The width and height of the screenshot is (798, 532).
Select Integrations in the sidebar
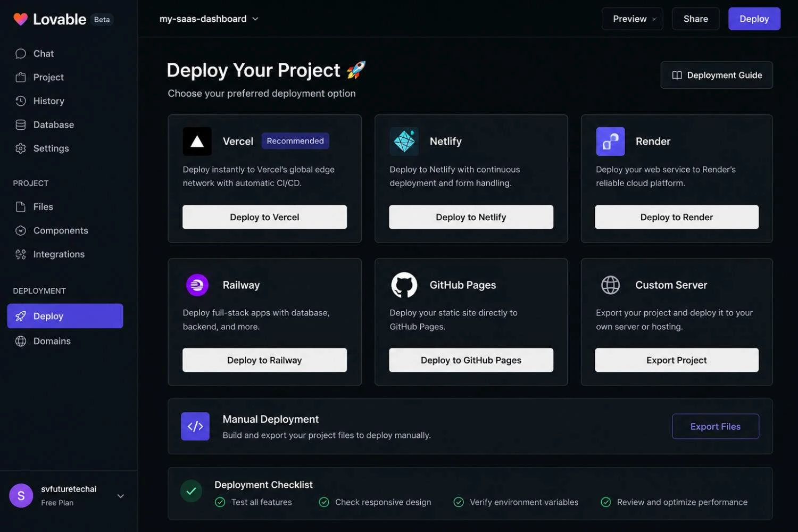65,254
